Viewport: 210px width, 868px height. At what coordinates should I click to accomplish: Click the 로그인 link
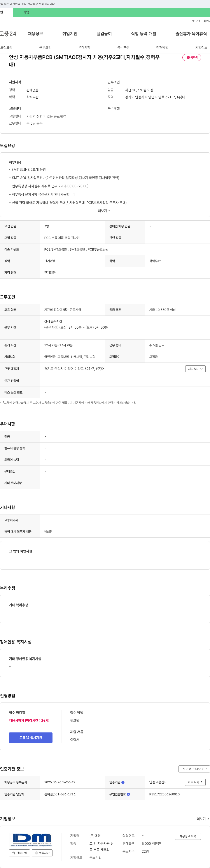pyautogui.click(x=196, y=21)
